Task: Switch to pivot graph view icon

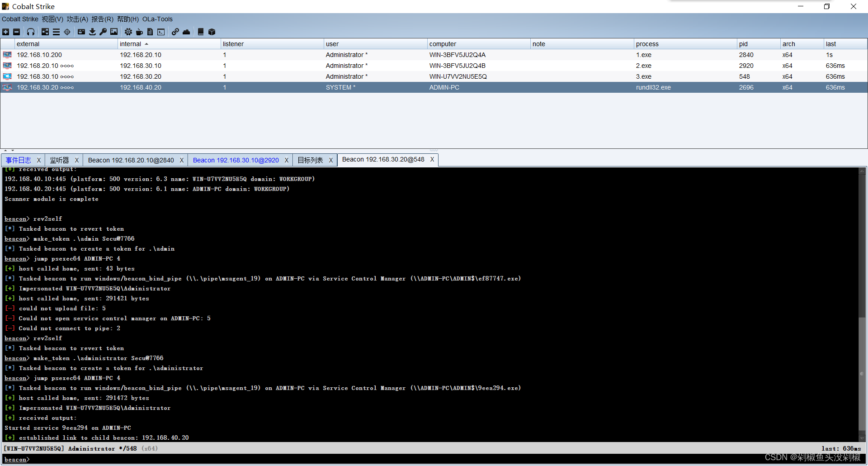Action: 45,32
